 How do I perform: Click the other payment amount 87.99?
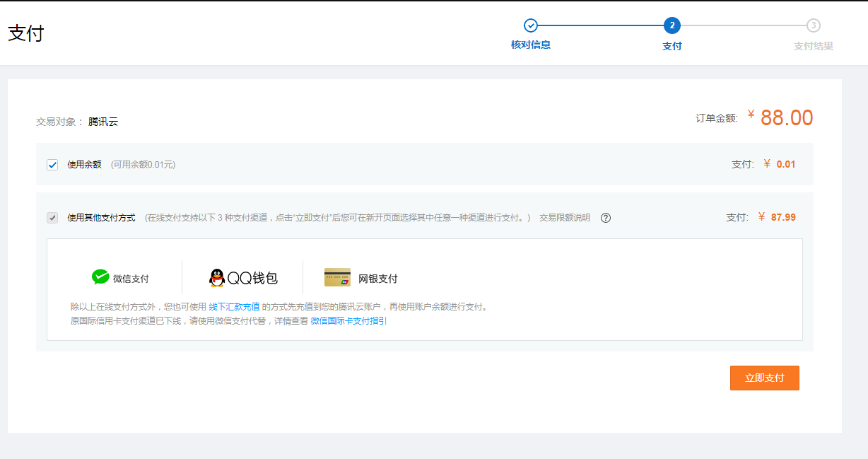(x=783, y=217)
